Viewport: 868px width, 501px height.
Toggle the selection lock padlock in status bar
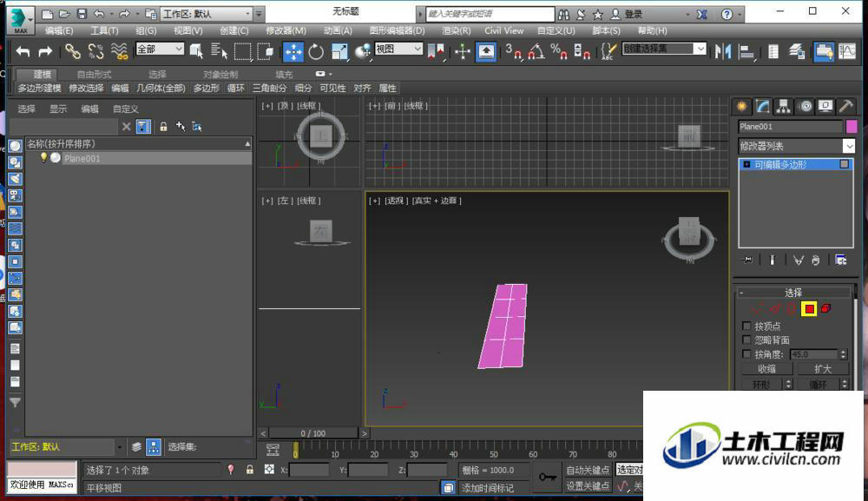[x=250, y=470]
